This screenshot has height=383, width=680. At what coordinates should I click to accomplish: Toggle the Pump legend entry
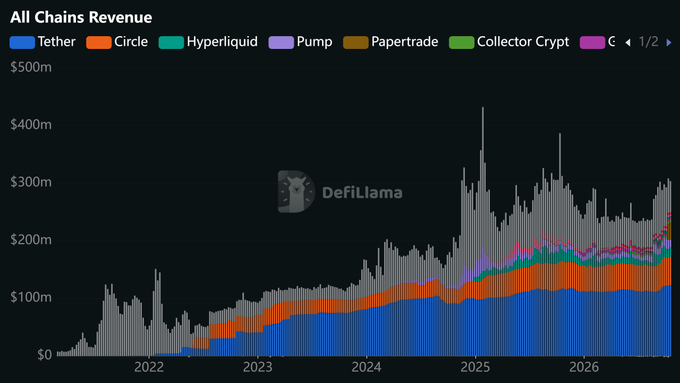click(301, 42)
